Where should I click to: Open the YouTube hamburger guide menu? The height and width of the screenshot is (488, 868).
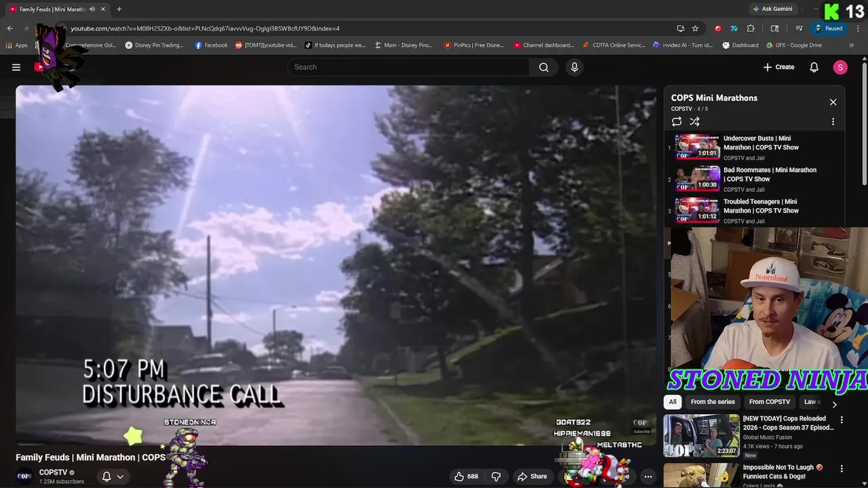click(16, 67)
